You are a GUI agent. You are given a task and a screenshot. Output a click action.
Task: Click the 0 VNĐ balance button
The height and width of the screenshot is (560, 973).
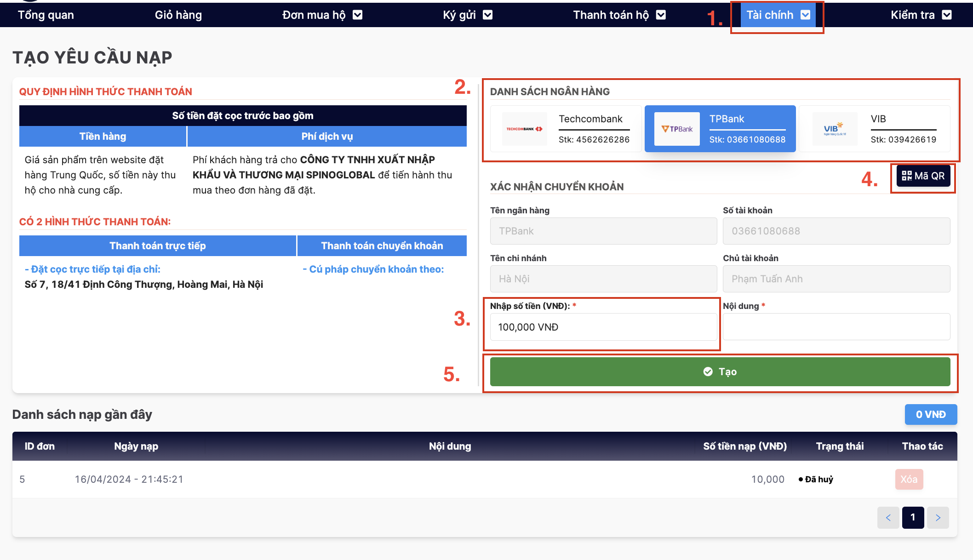pos(931,415)
